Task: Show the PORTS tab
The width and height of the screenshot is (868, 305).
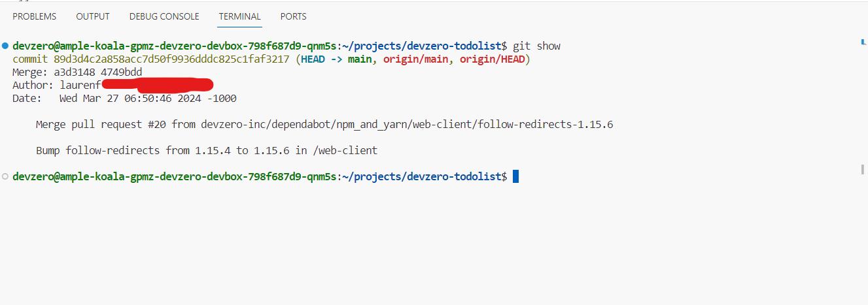Action: pos(294,16)
